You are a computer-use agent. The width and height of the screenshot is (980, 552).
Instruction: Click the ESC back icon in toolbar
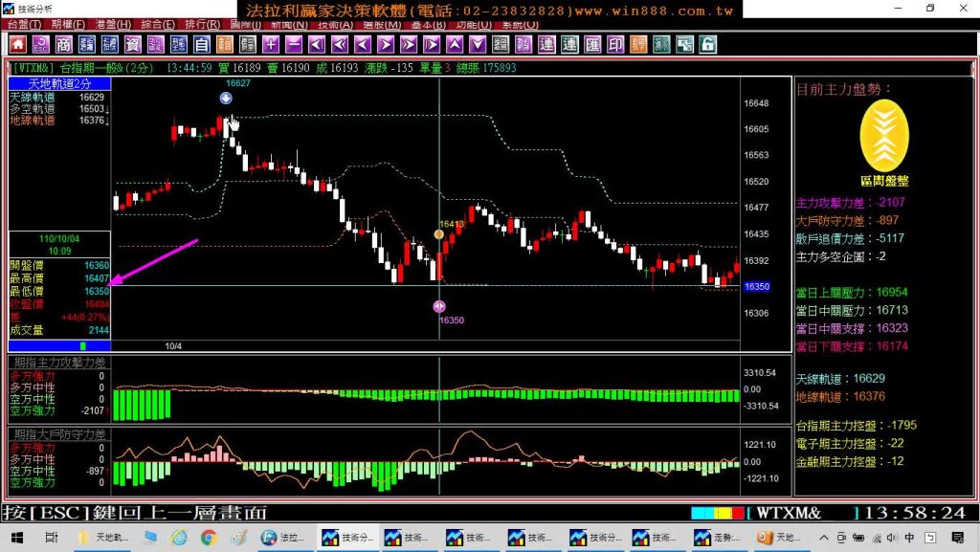40,44
